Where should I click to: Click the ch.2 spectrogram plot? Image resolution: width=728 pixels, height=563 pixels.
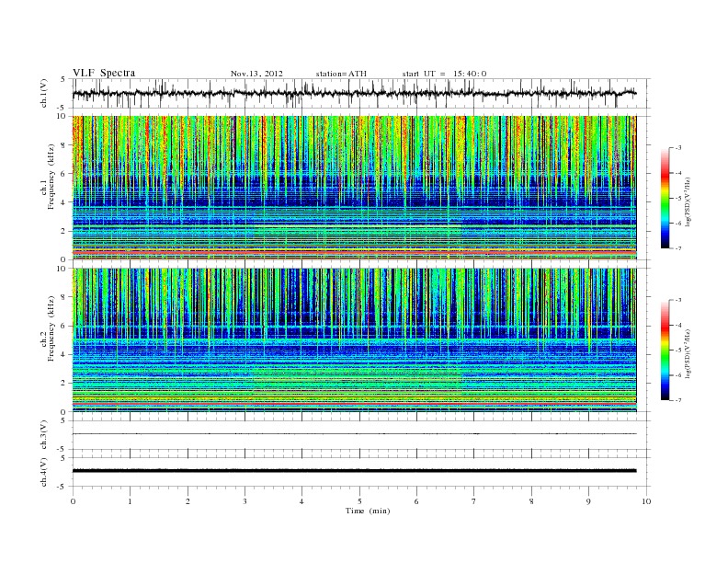point(354,340)
